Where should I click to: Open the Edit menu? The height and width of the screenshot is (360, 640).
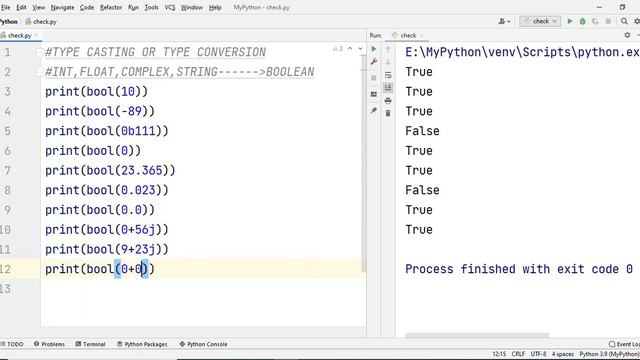[21, 7]
